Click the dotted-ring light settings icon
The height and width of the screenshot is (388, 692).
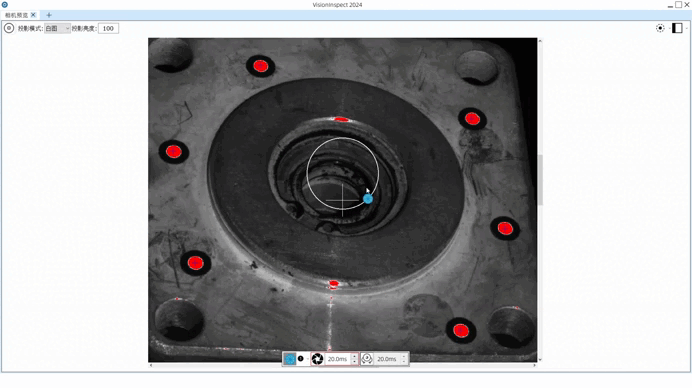tap(660, 28)
